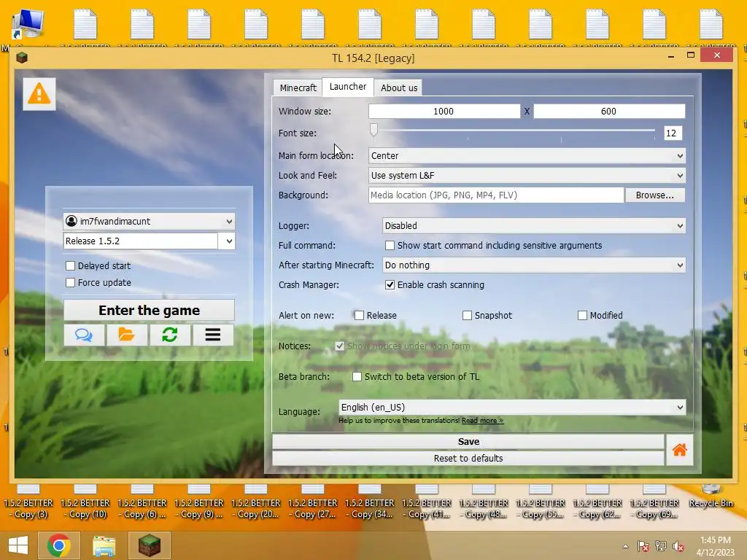Click Browse... for background media
Viewport: 747px width, 560px height.
655,195
